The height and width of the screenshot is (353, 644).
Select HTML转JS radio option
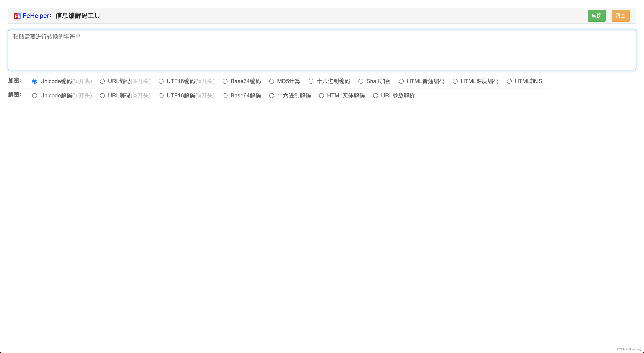point(509,82)
